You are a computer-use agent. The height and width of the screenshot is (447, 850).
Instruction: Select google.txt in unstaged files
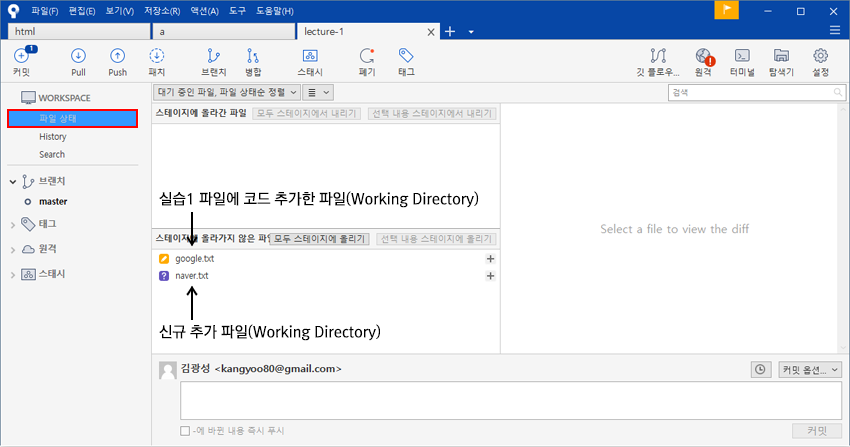point(195,259)
